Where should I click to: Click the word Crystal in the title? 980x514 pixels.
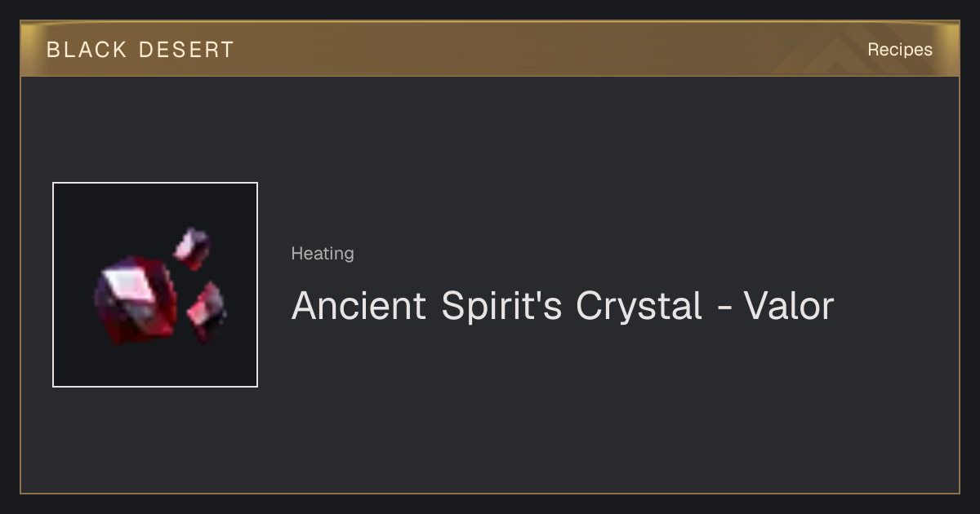pyautogui.click(x=639, y=307)
